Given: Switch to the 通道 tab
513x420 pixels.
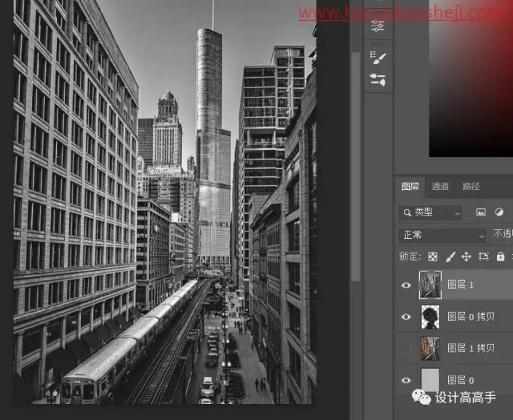Looking at the screenshot, I should (x=440, y=186).
